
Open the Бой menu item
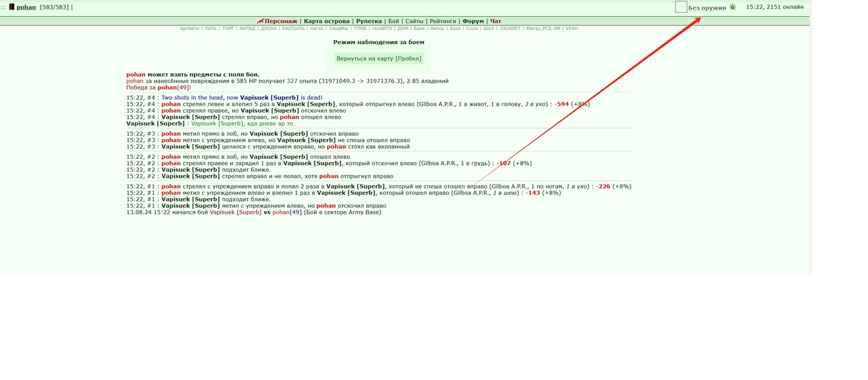pyautogui.click(x=393, y=21)
